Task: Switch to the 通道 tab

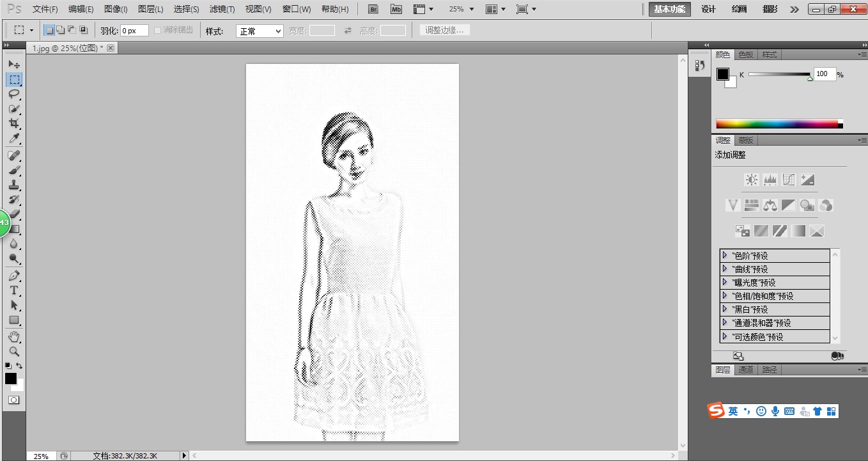Action: [745, 370]
